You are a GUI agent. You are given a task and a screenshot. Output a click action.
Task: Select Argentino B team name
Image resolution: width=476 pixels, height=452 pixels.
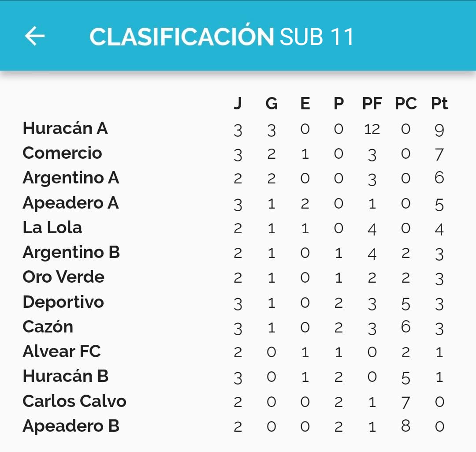[x=71, y=252]
